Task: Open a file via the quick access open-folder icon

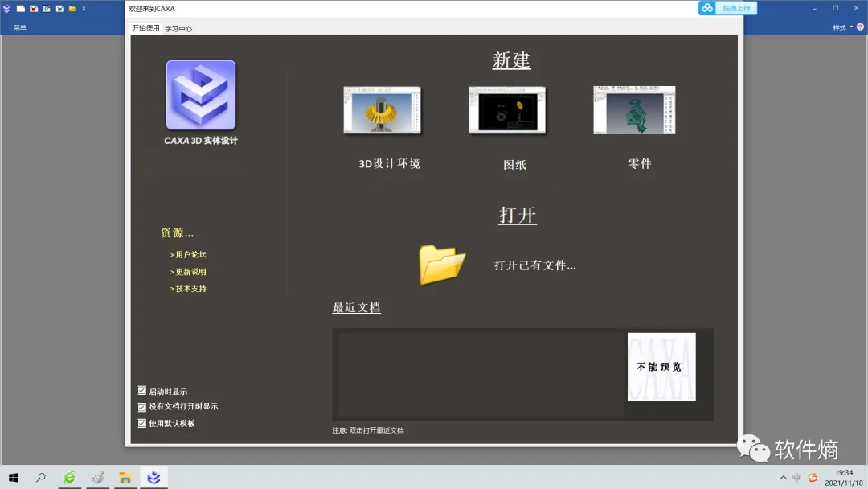Action: tap(72, 8)
